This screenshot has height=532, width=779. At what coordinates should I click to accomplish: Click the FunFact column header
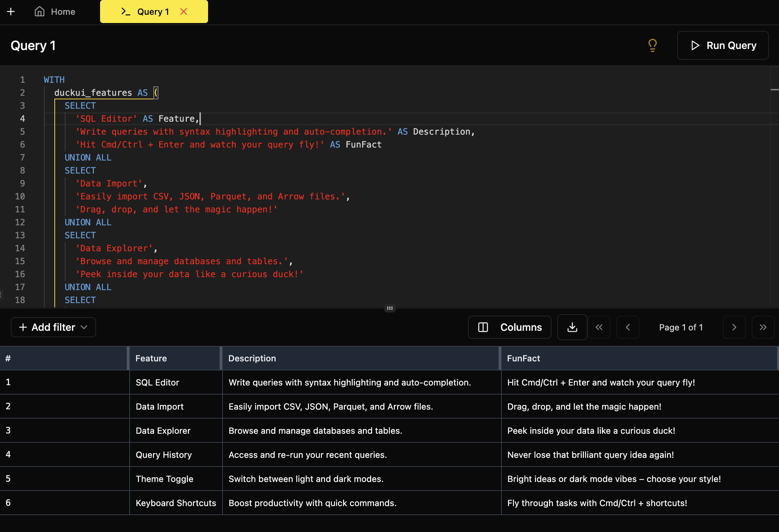coord(639,358)
